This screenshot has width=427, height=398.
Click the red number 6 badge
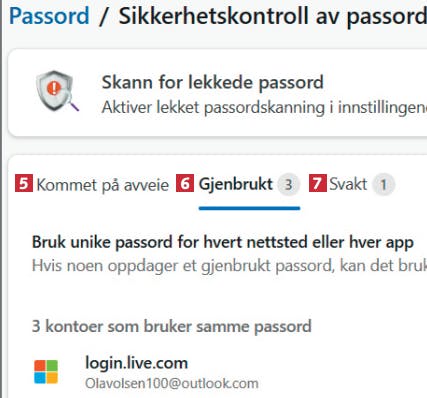point(185,183)
